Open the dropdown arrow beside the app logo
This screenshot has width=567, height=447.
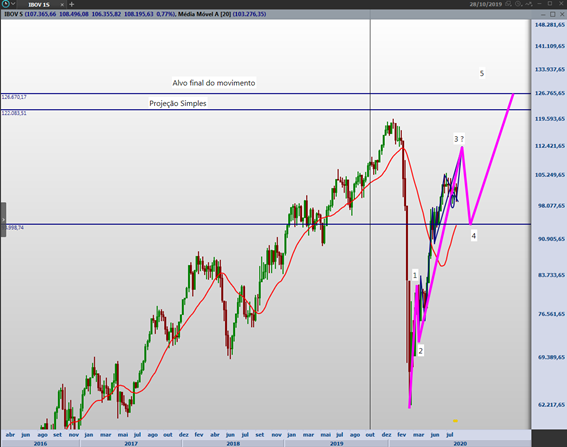tap(13, 4)
